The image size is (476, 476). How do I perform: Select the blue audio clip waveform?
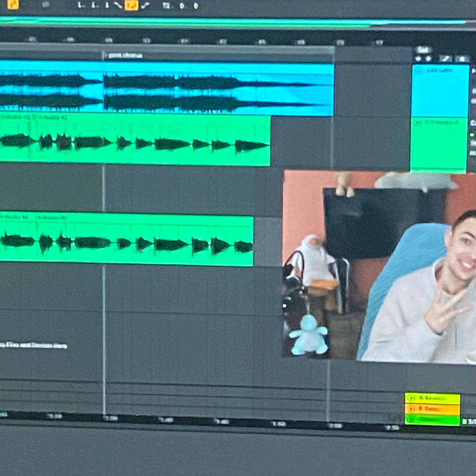pos(190,89)
